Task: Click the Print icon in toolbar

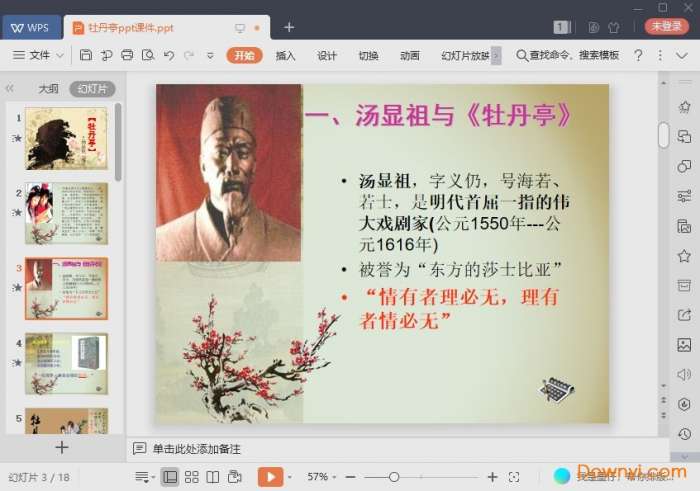Action: point(127,55)
